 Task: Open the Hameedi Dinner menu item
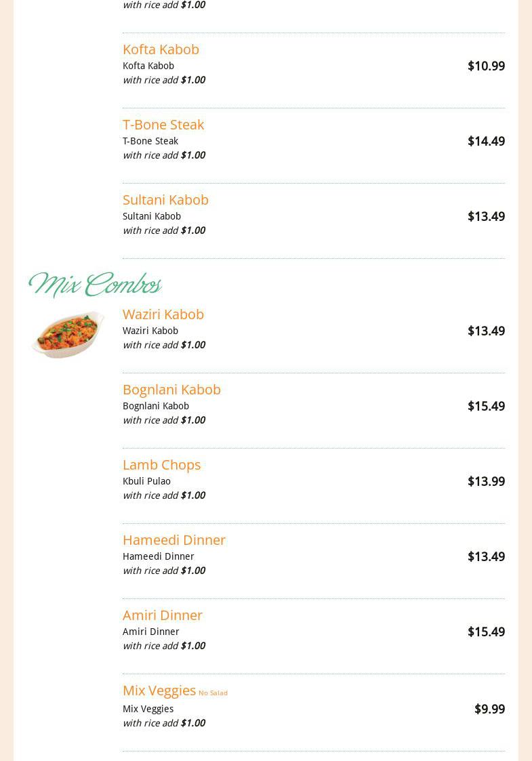click(173, 540)
